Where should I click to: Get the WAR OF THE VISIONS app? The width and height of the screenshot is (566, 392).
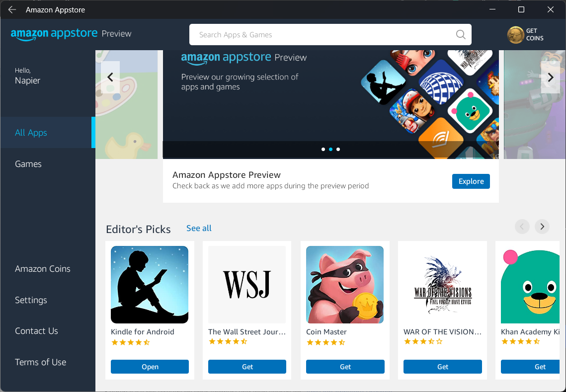click(442, 367)
